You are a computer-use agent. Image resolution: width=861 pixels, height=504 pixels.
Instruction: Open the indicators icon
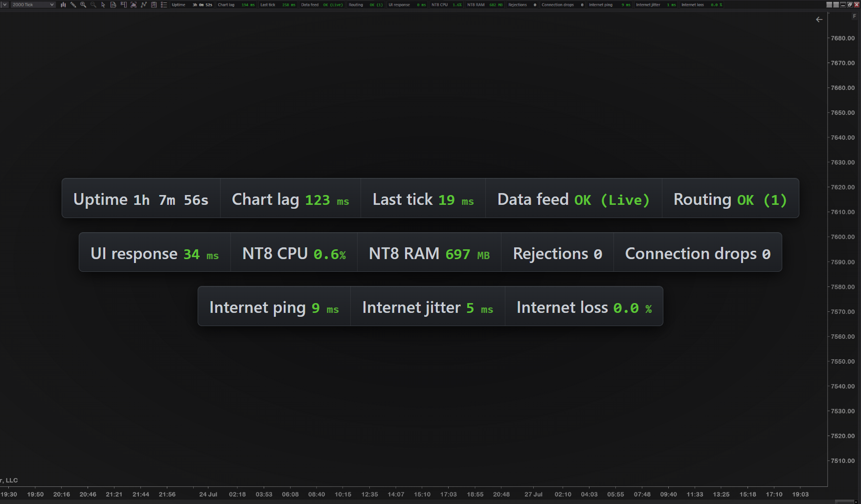[143, 4]
